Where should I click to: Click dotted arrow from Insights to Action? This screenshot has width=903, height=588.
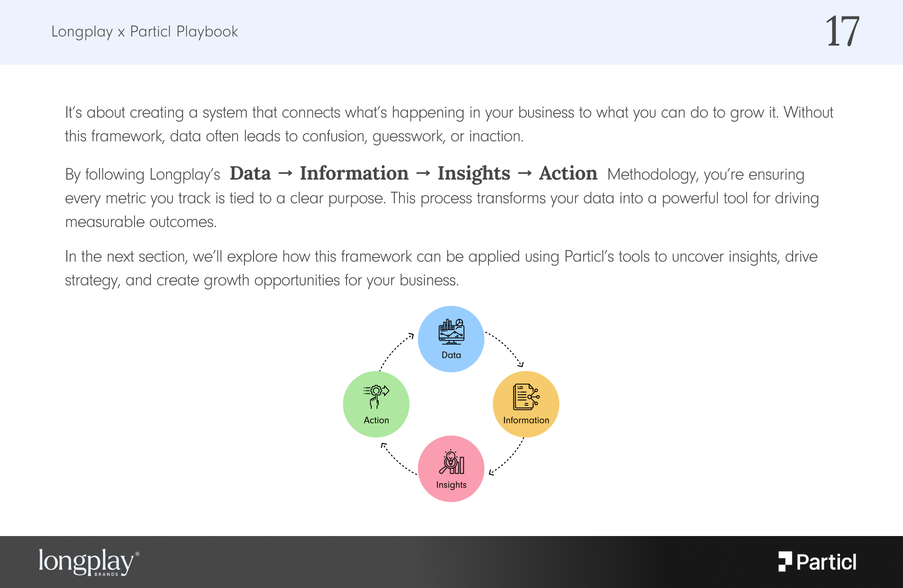point(399,459)
